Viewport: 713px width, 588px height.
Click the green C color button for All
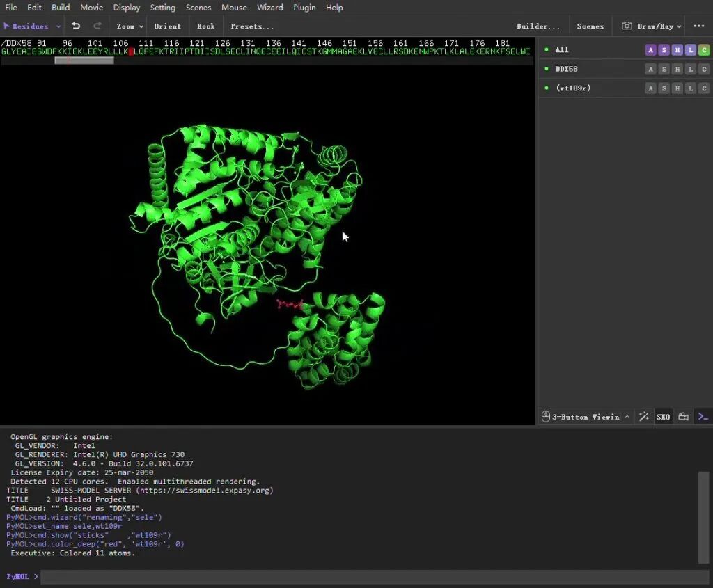(704, 50)
